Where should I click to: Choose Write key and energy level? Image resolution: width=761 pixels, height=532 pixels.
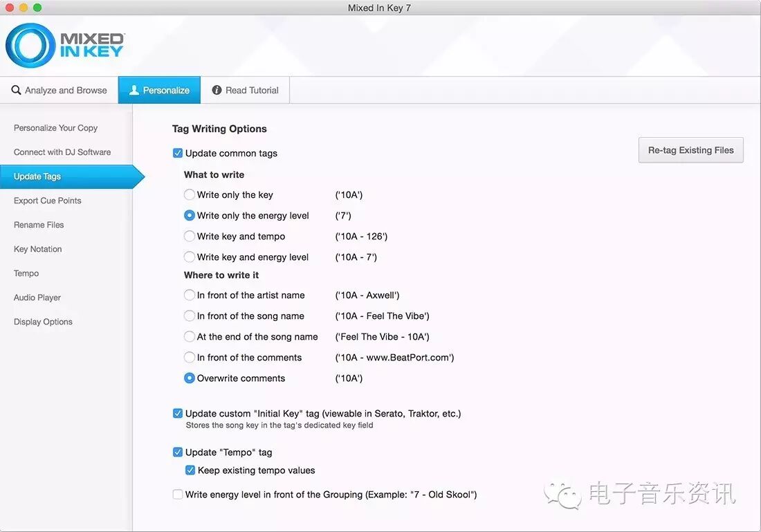click(190, 257)
